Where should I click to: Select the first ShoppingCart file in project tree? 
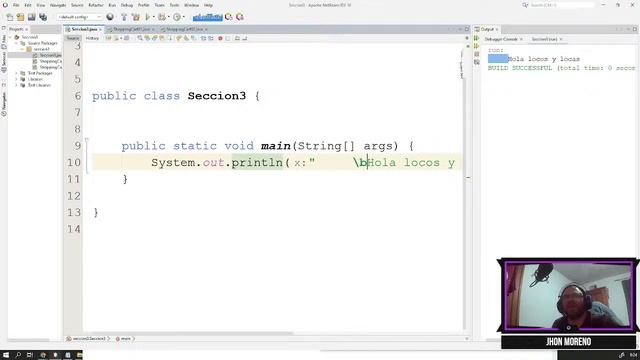click(47, 61)
